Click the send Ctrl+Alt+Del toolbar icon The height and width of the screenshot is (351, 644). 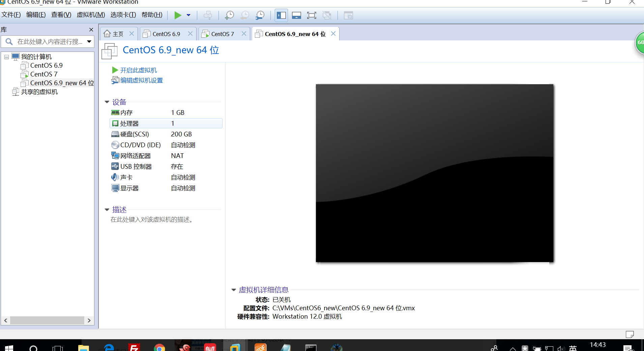click(208, 15)
